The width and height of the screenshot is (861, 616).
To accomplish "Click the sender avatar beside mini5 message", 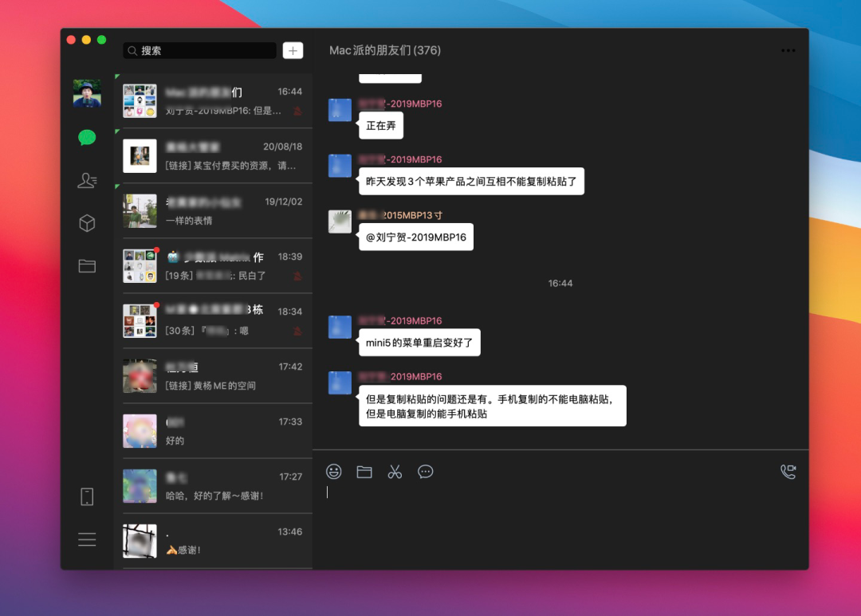I will click(340, 328).
